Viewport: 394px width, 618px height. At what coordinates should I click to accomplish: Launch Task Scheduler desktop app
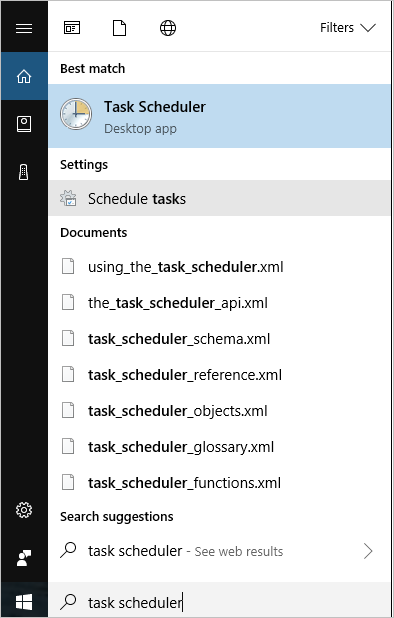coord(219,116)
